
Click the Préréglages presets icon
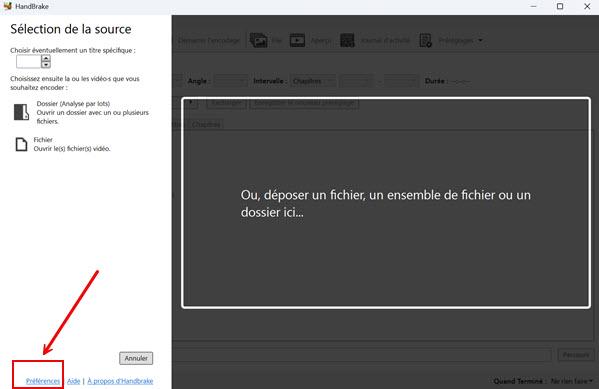pos(425,40)
